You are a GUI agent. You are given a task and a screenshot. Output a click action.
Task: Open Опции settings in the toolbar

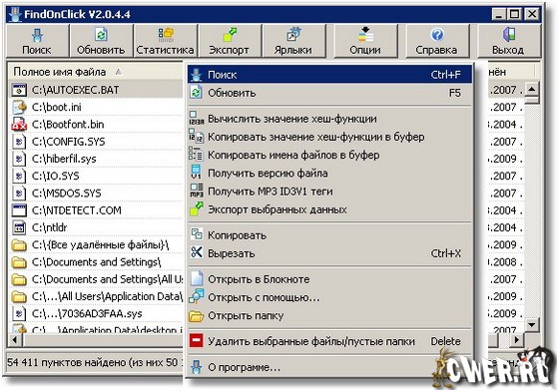pyautogui.click(x=365, y=41)
